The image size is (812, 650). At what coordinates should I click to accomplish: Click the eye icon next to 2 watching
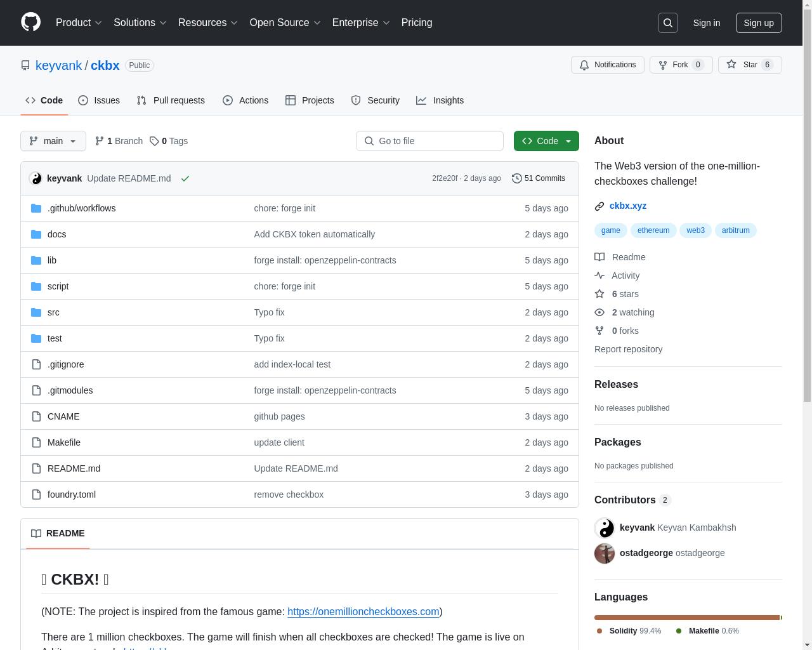[x=599, y=312]
